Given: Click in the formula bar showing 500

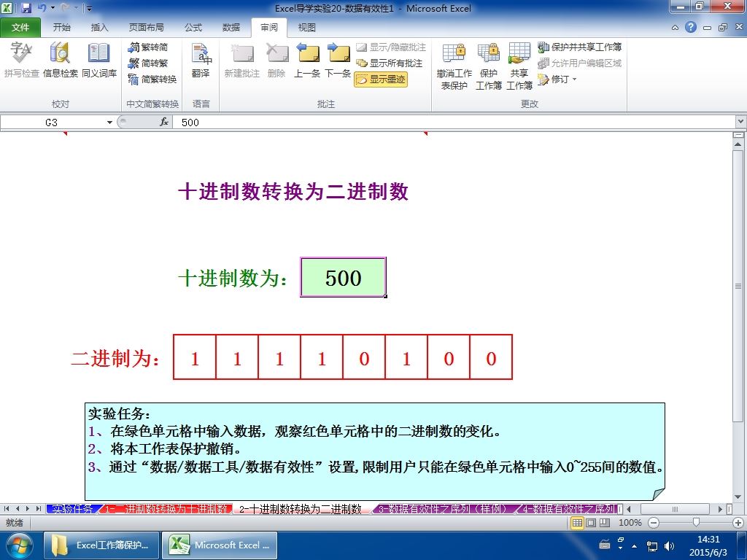Looking at the screenshot, I should click(x=455, y=122).
